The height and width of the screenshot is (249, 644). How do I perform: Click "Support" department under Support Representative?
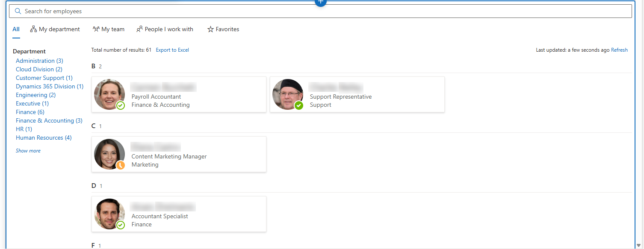(321, 105)
